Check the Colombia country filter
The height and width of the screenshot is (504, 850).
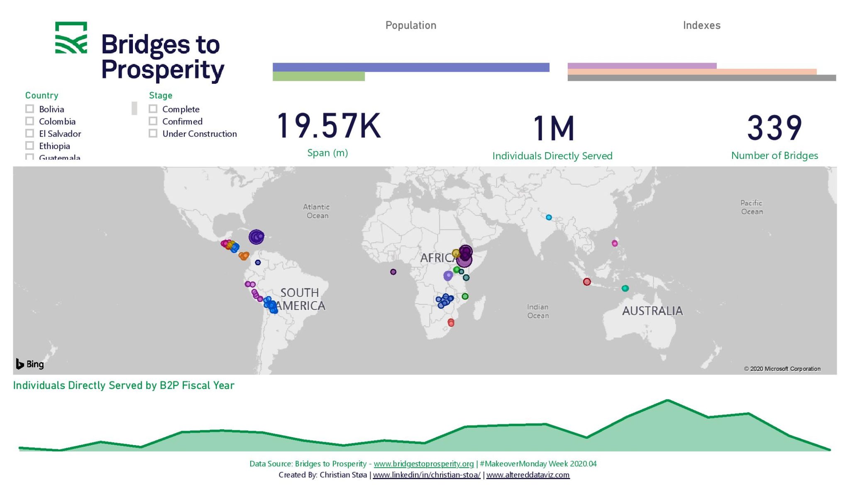(x=29, y=121)
